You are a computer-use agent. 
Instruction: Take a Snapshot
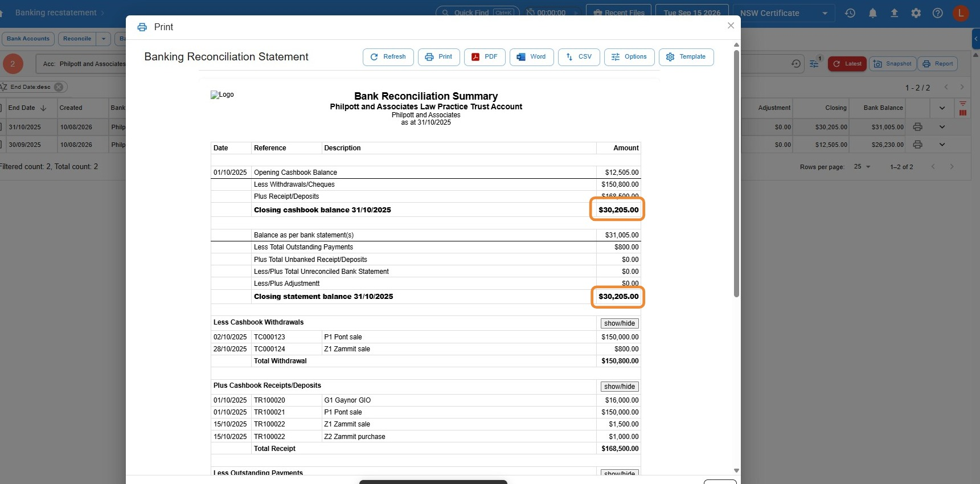click(x=892, y=64)
